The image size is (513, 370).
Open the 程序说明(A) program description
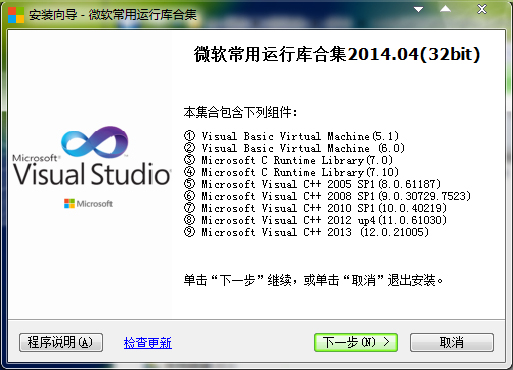coord(61,342)
